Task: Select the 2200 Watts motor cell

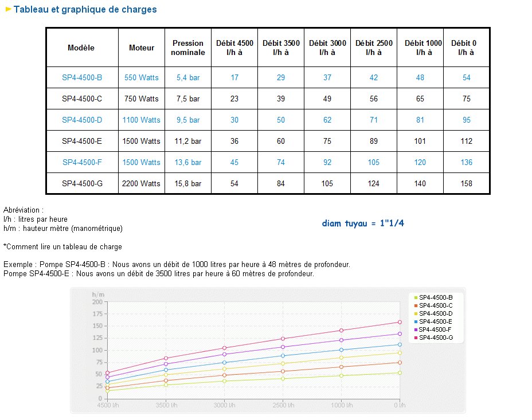Action: coord(141,183)
